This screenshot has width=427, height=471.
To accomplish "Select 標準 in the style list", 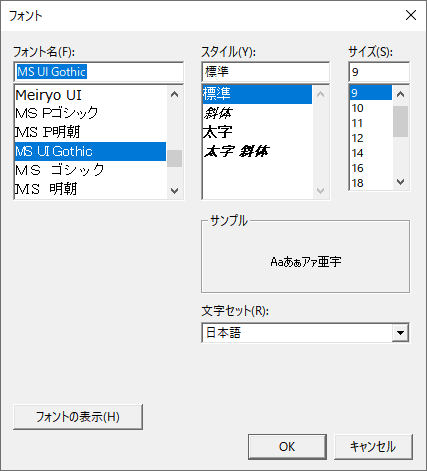I will click(x=257, y=94).
